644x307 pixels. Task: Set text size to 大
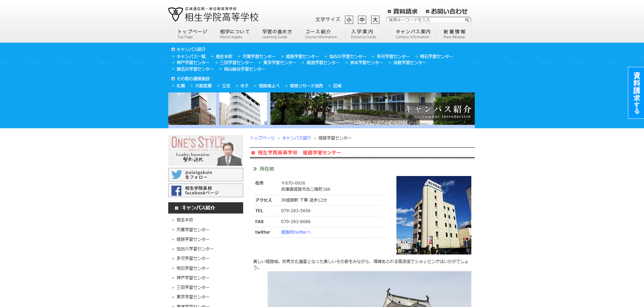pos(375,20)
